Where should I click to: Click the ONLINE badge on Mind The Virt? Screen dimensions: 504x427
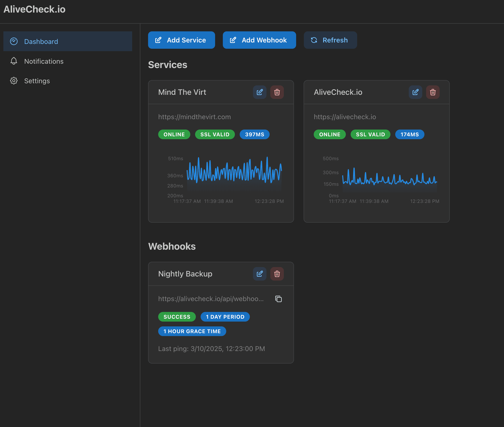pos(174,134)
